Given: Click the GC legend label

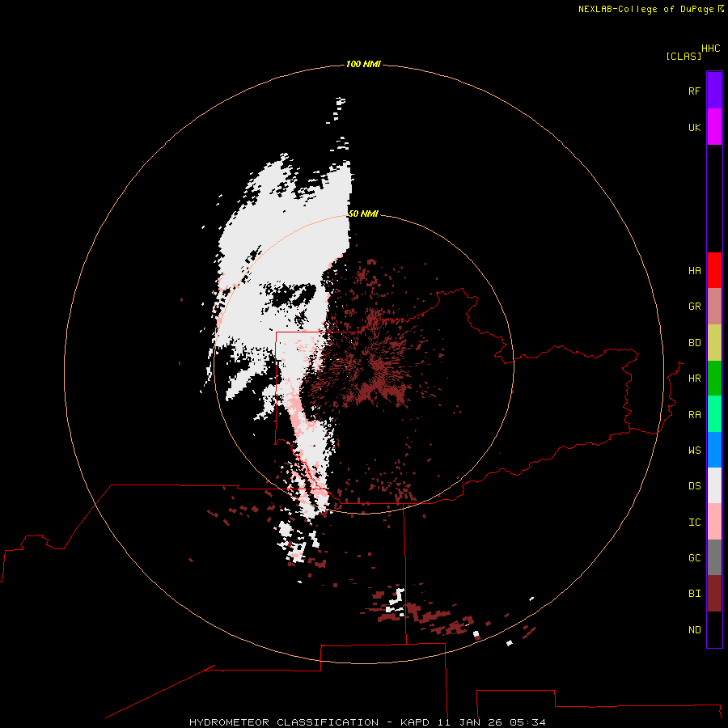Looking at the screenshot, I should [x=695, y=558].
